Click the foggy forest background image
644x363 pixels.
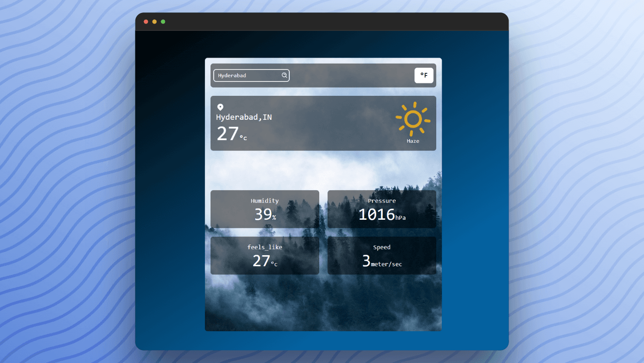pyautogui.click(x=322, y=304)
